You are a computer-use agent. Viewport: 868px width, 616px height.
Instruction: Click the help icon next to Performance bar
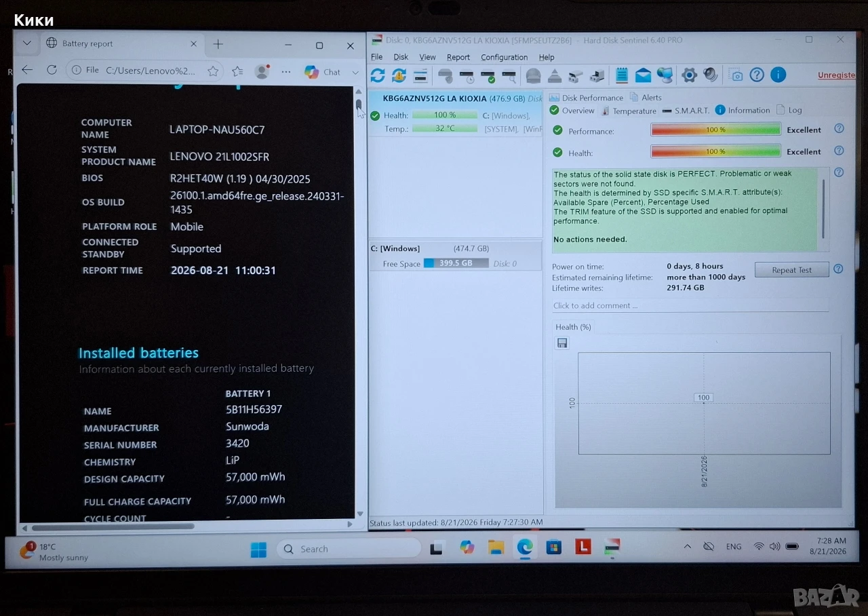(x=839, y=129)
